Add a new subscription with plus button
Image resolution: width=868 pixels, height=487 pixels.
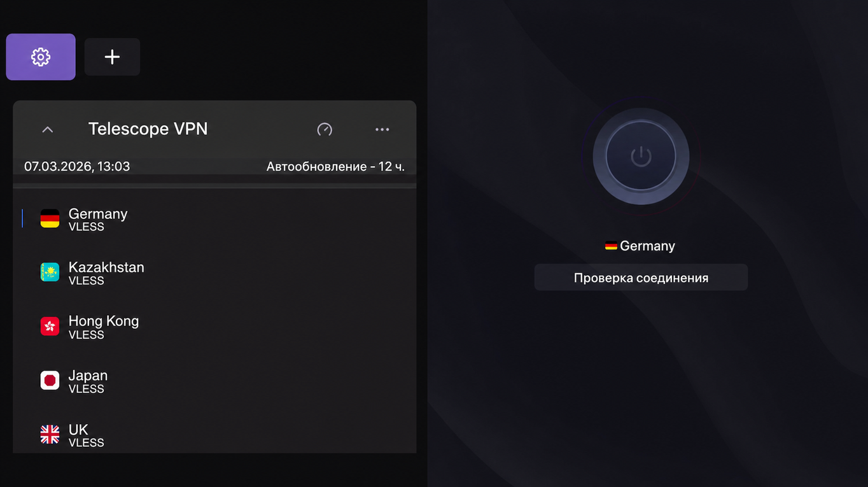point(112,57)
